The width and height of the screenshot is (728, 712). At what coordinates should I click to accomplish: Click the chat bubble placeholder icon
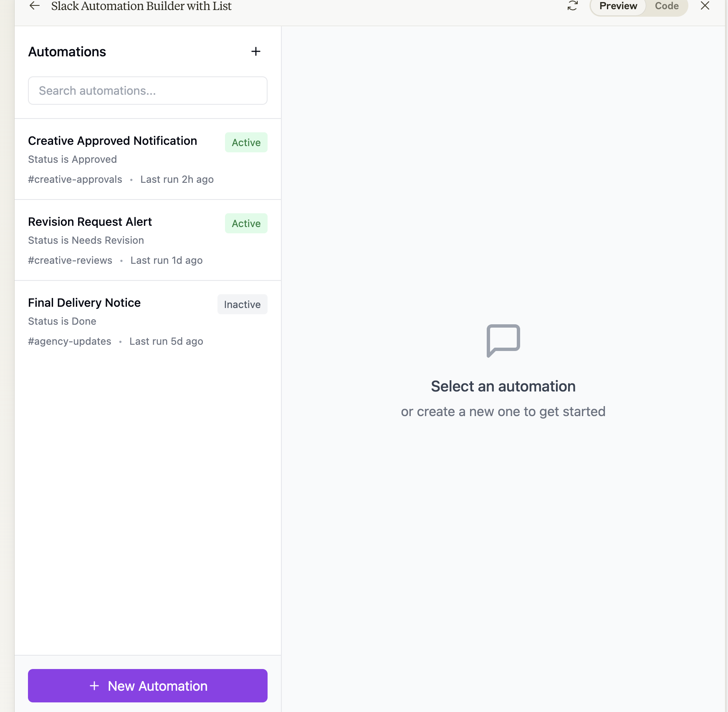503,340
